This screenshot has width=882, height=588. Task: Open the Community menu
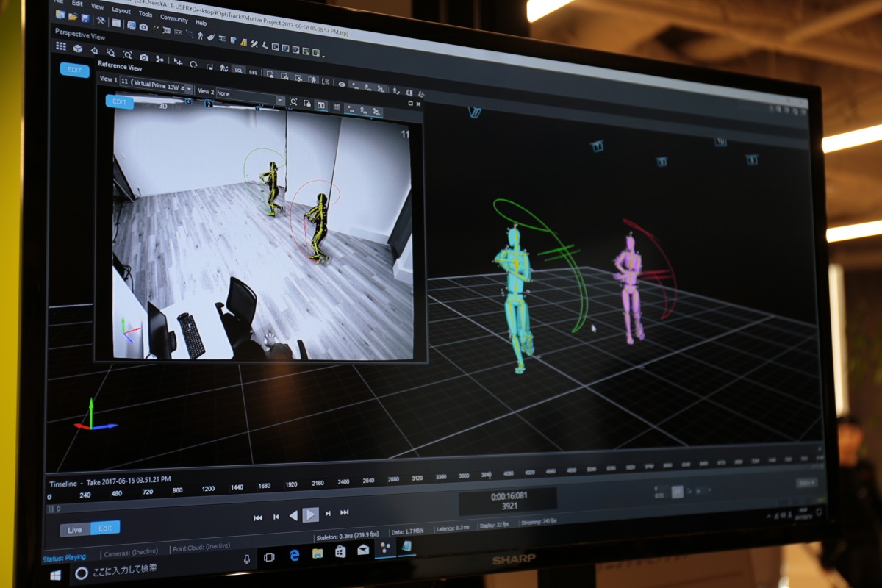click(x=174, y=18)
